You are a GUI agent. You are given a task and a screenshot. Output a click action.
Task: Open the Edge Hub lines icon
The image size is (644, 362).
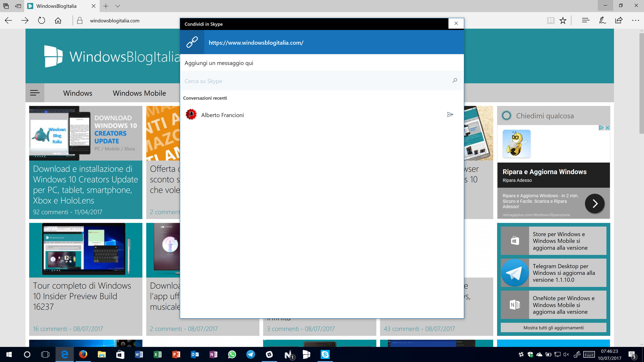tap(585, 20)
